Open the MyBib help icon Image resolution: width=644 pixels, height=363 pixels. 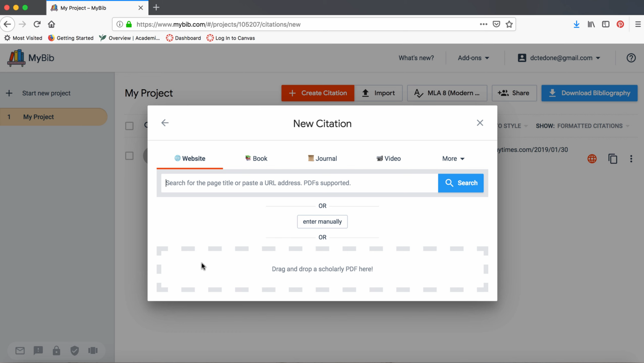[631, 58]
